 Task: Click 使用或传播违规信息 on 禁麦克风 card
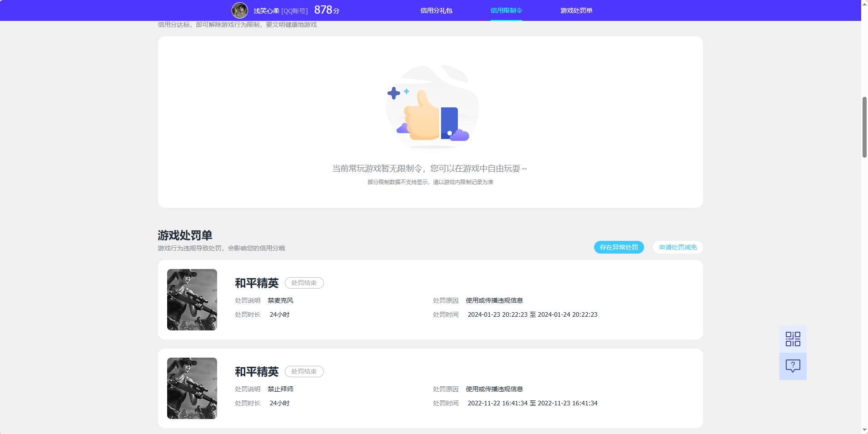[x=494, y=300]
